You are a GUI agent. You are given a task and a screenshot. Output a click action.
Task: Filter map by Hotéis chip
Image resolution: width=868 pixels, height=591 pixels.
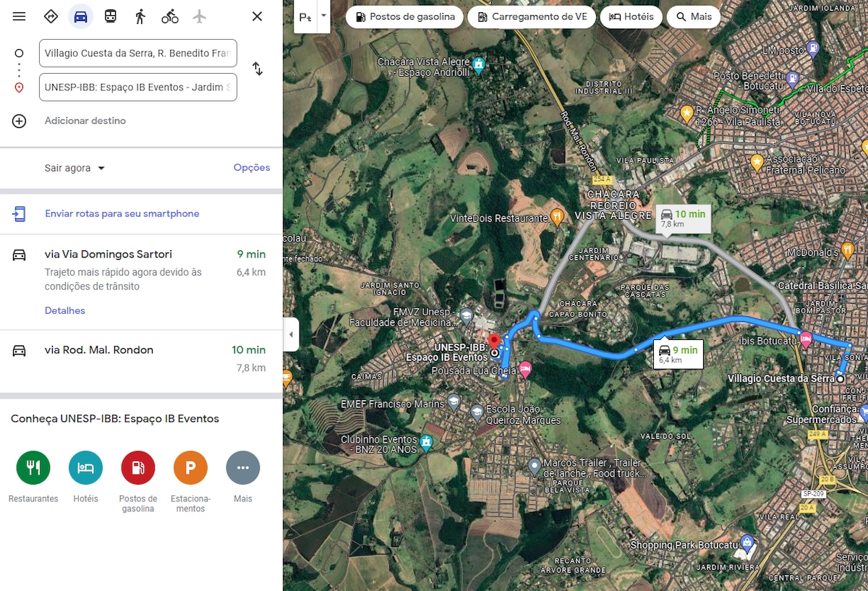(x=631, y=17)
